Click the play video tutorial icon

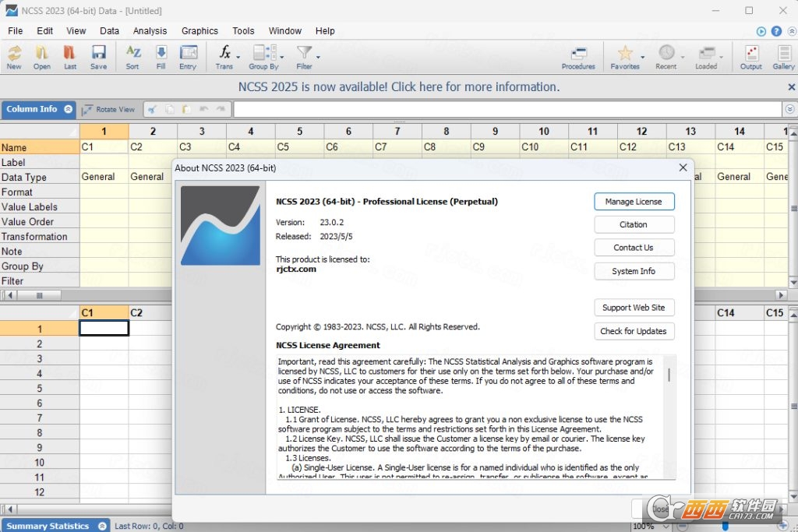coord(761,31)
